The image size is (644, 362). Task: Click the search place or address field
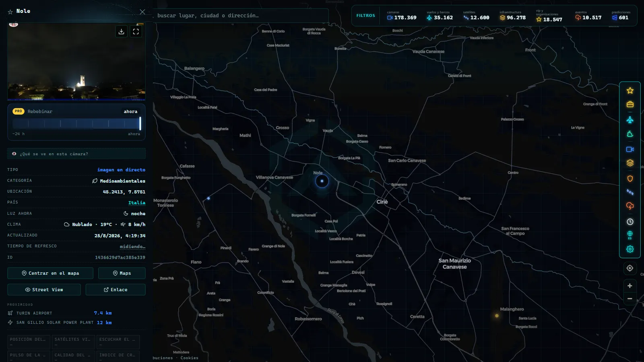tap(241, 16)
